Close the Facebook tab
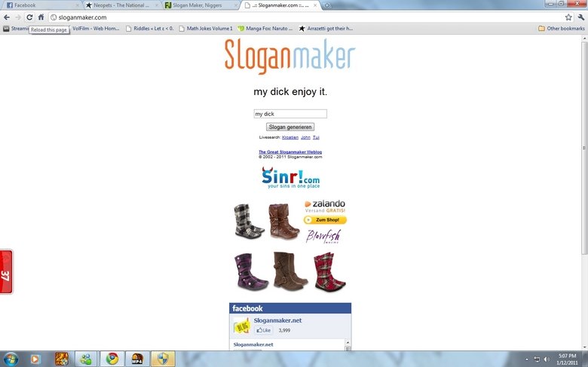Image resolution: width=588 pixels, height=367 pixels. [x=78, y=5]
